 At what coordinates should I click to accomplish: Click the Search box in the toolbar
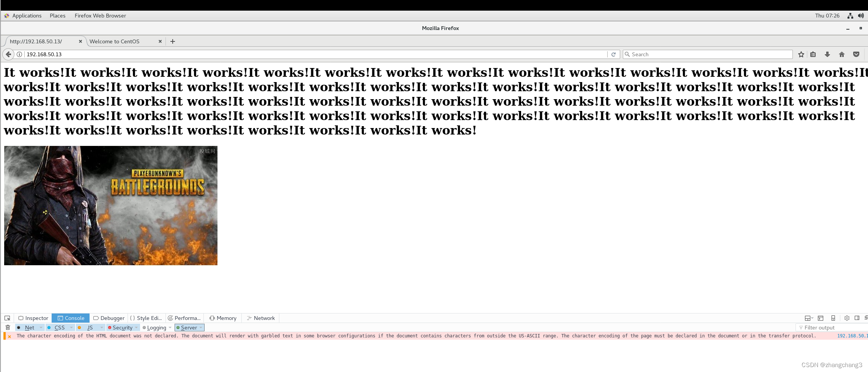708,54
